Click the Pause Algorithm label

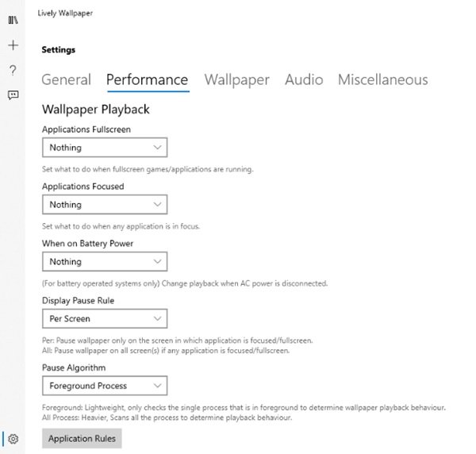74,367
